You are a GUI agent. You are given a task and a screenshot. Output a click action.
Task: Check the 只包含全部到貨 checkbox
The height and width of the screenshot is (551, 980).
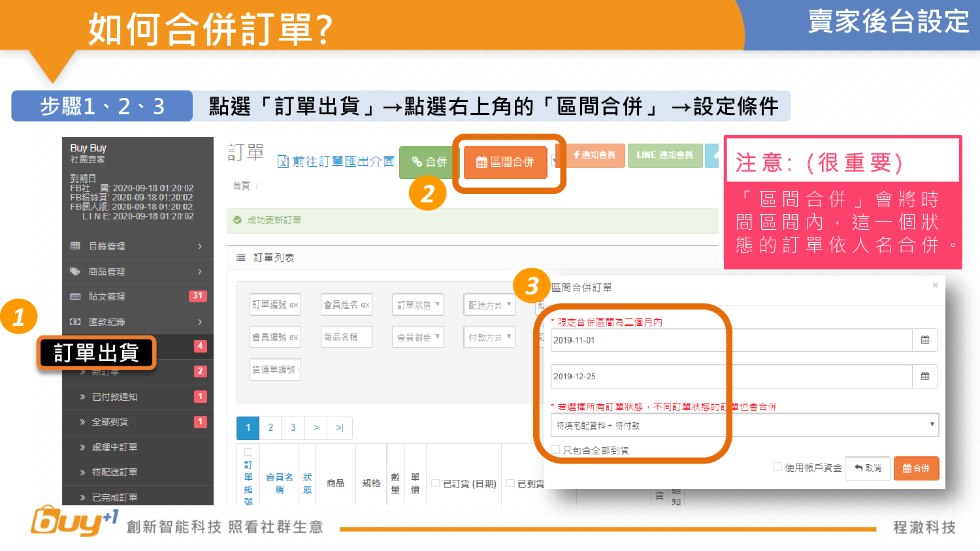tap(556, 450)
